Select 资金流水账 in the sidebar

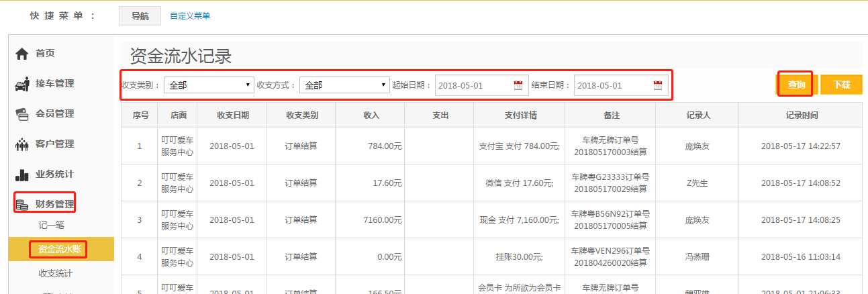tap(59, 249)
